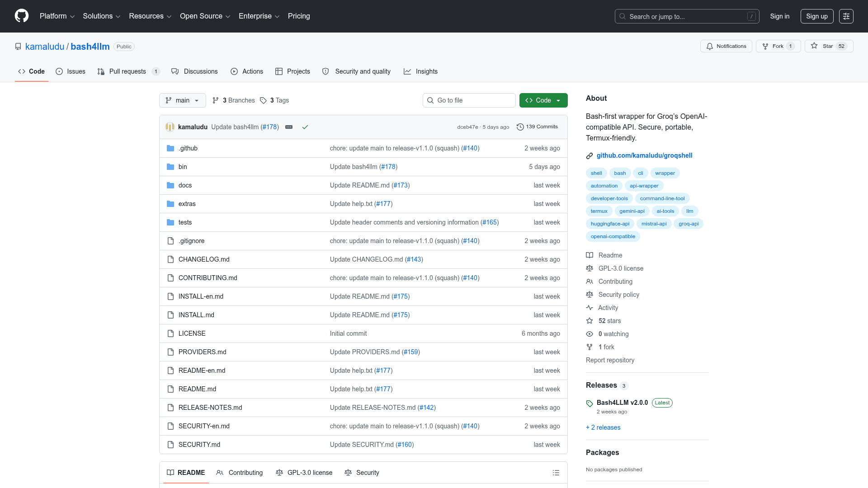Open the Fork button
Screen dimensions: 868x488
(778, 46)
